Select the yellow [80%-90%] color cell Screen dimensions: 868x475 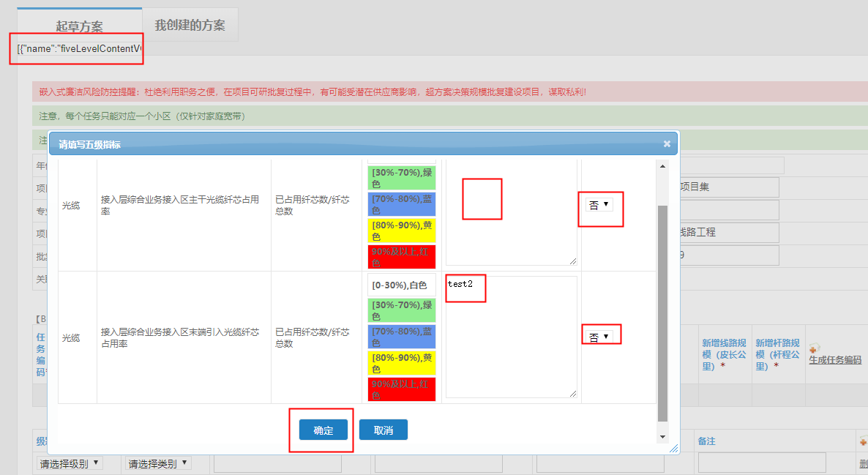(x=401, y=231)
